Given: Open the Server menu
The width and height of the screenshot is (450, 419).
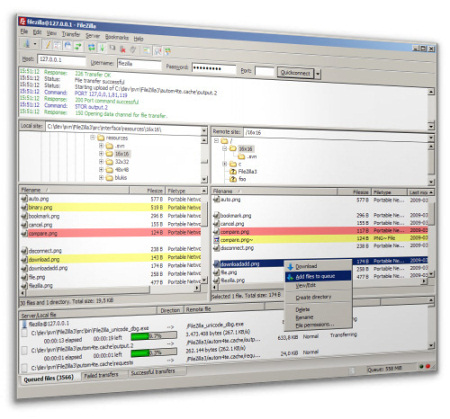Looking at the screenshot, I should 93,35.
